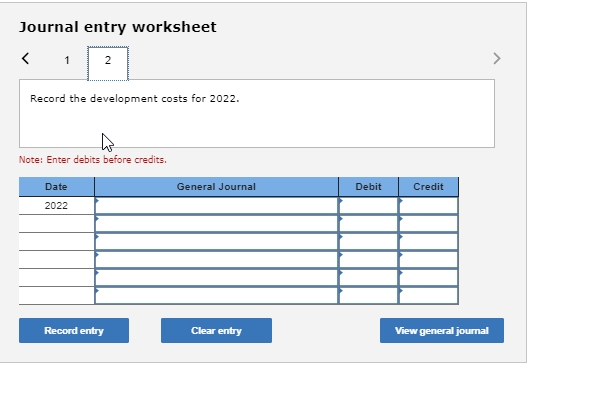Viewport: 602px width, 405px height.
Task: Select the Credit cell in fourth row
Action: pyautogui.click(x=428, y=260)
